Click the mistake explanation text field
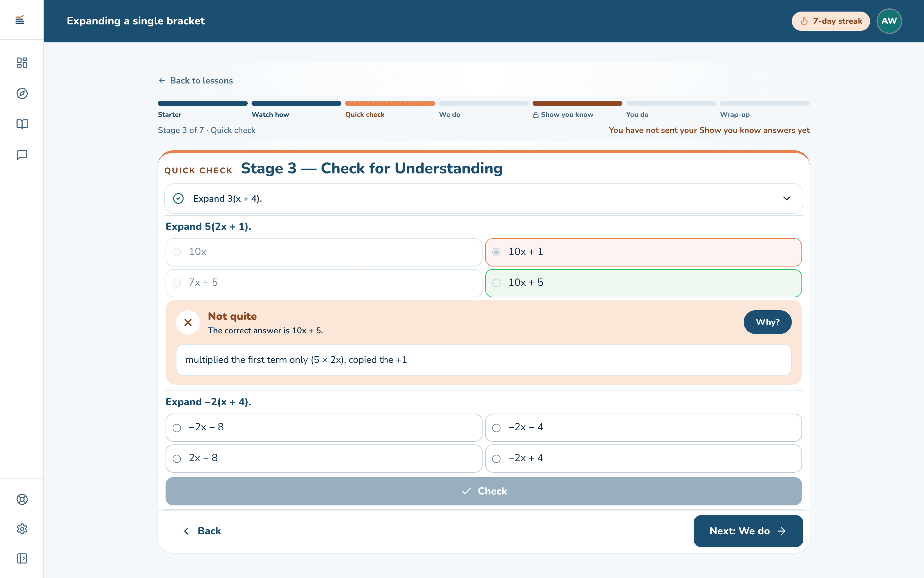This screenshot has height=578, width=924. tap(483, 360)
